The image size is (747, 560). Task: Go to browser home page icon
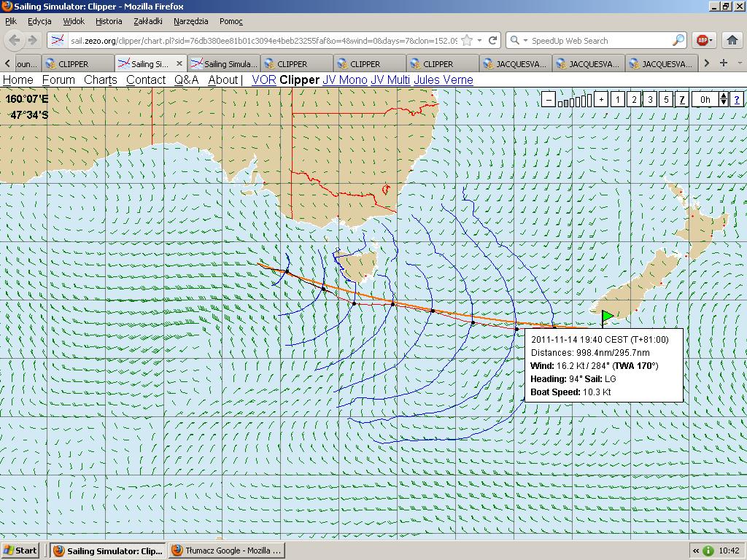tap(732, 41)
